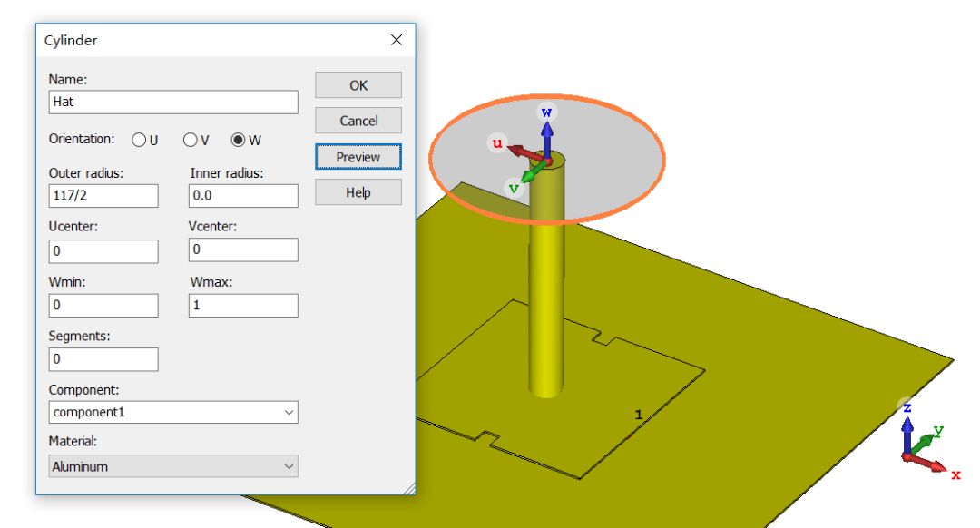Click the w axis label in 3D view
The height and width of the screenshot is (528, 980).
[x=547, y=112]
